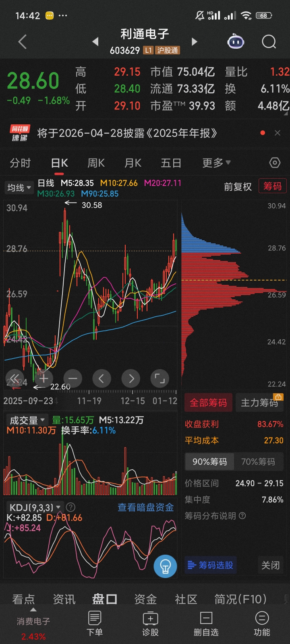Open the KDJ(9,3,3) indicator dropdown

point(35,507)
